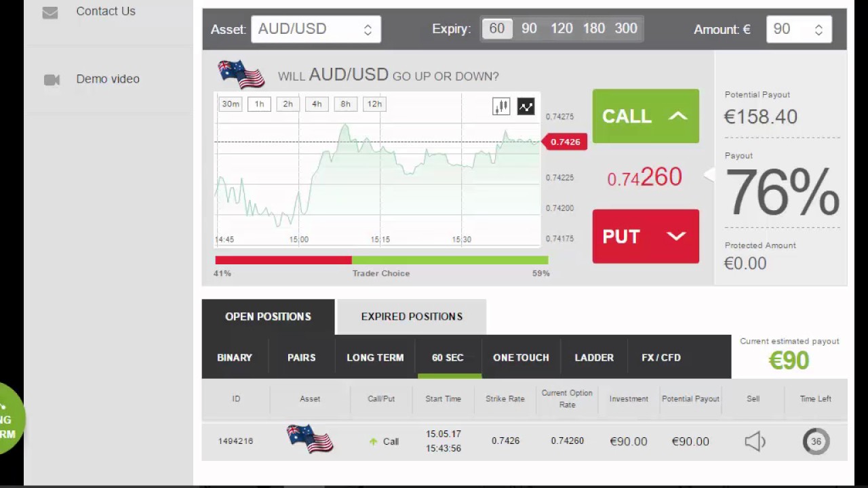Switch to the Pairs tab
868x488 pixels.
coord(302,357)
